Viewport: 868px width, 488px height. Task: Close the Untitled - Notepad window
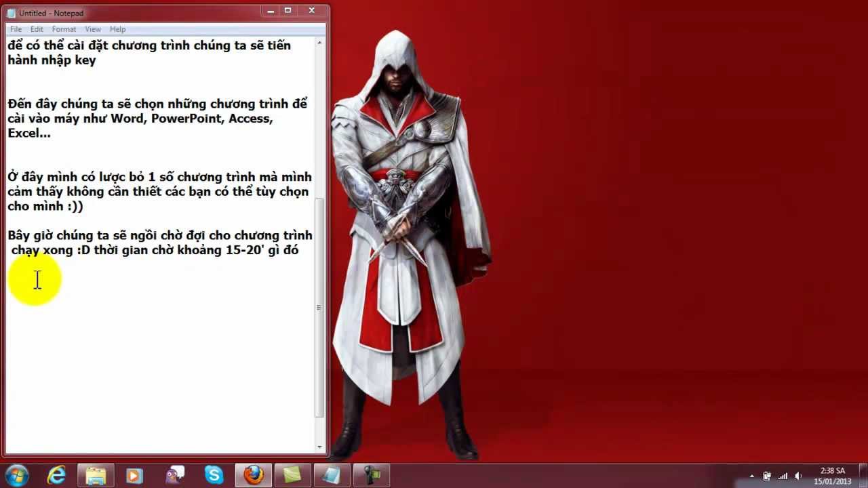pos(312,10)
